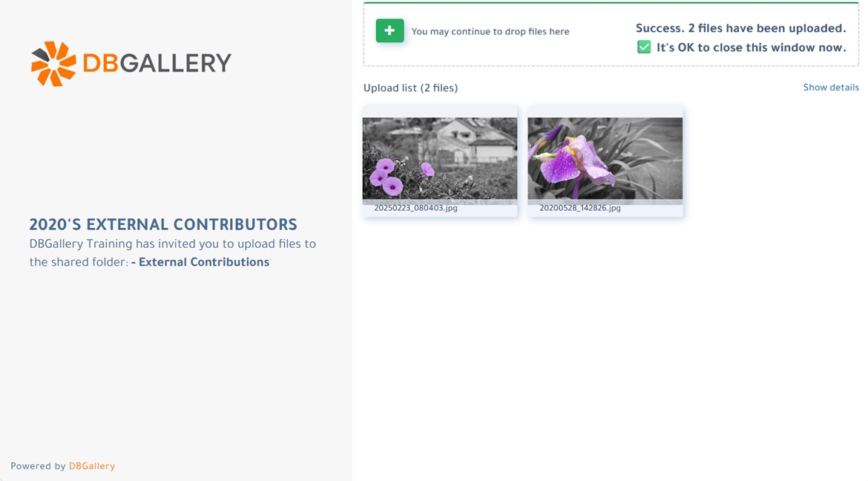Click the green upload progress bar above the drop zone

pos(611,3)
